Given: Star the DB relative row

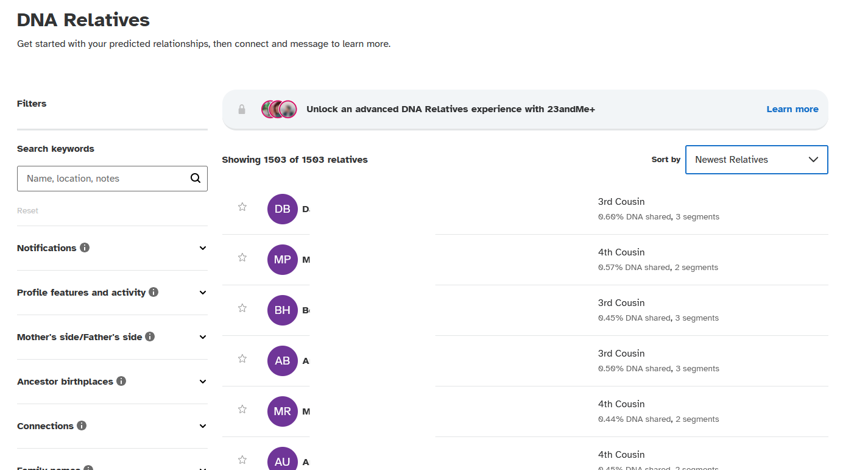Looking at the screenshot, I should (x=242, y=207).
